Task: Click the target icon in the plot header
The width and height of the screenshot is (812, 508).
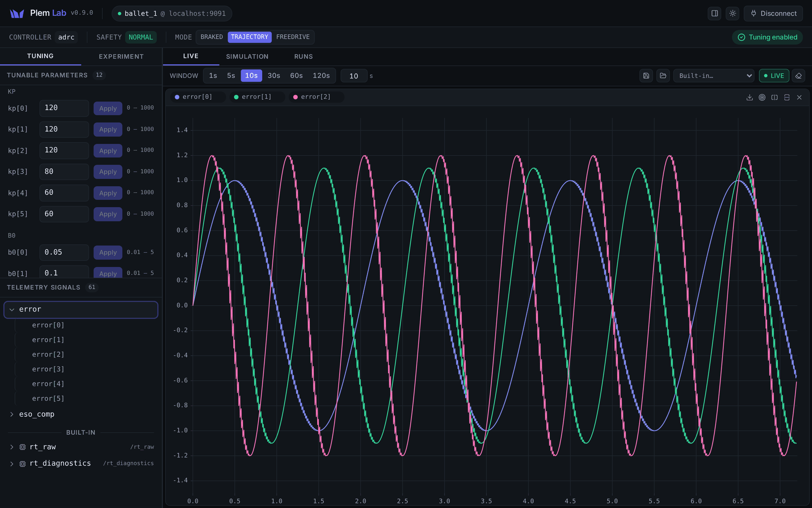Action: [x=762, y=97]
